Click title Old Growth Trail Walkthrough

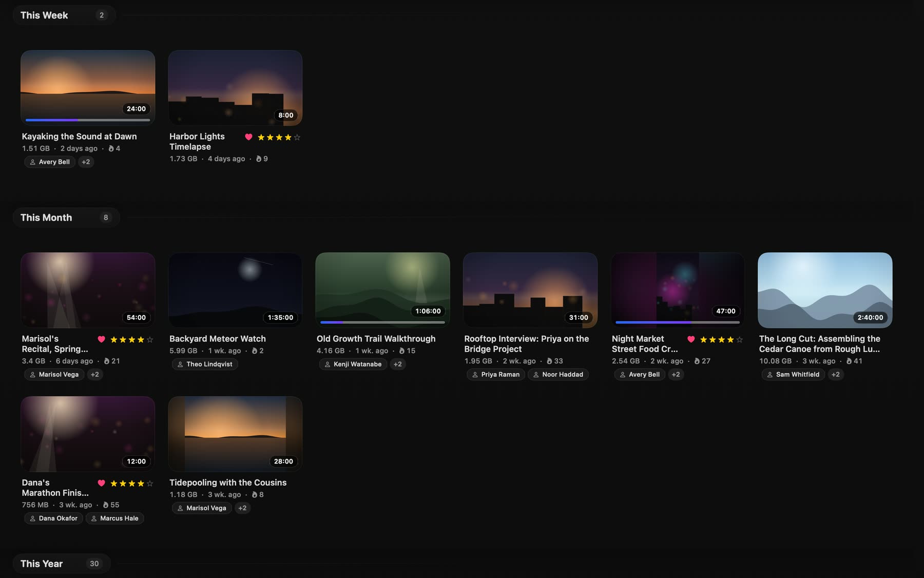(x=376, y=339)
